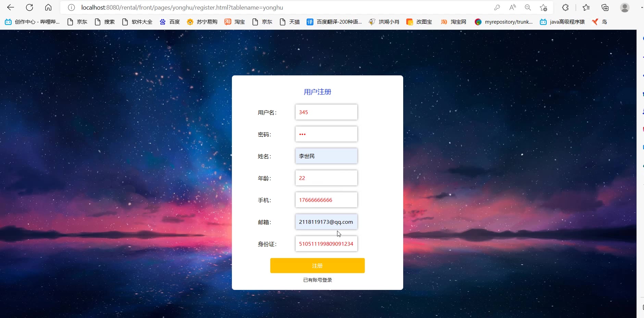Open the 搜索 bookmark
644x318 pixels.
105,22
